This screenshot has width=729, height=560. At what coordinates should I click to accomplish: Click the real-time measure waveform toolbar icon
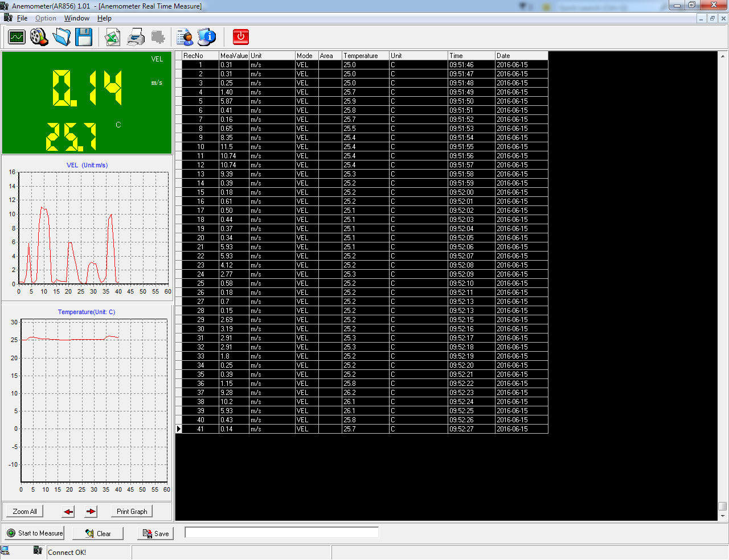point(17,38)
